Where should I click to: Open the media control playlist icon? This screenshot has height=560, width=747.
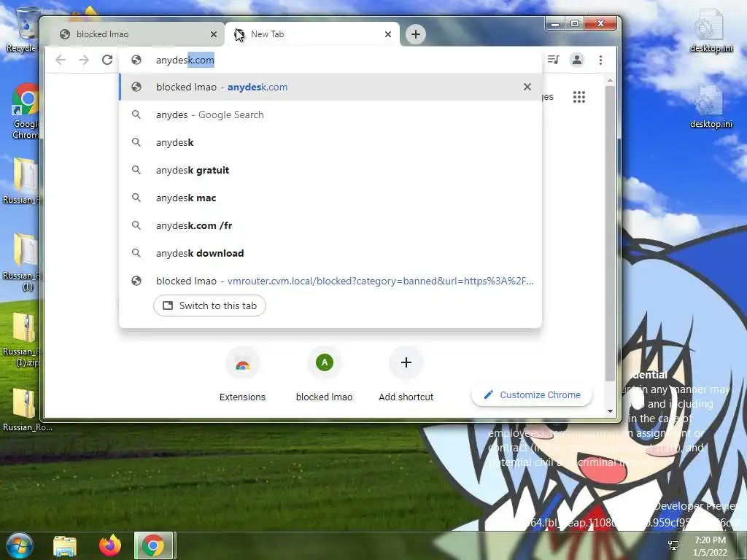[x=553, y=60]
